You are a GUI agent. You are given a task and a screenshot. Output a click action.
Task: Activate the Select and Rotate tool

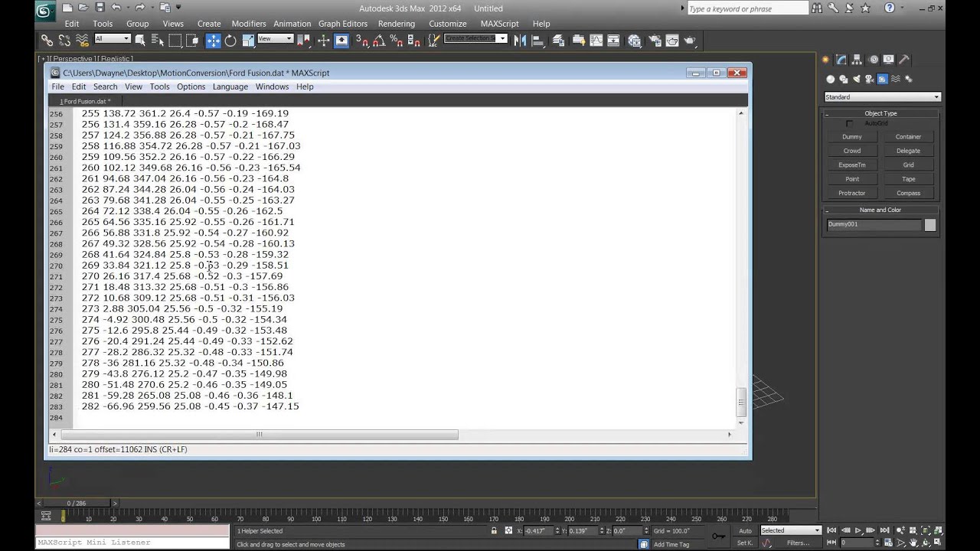[x=230, y=41]
